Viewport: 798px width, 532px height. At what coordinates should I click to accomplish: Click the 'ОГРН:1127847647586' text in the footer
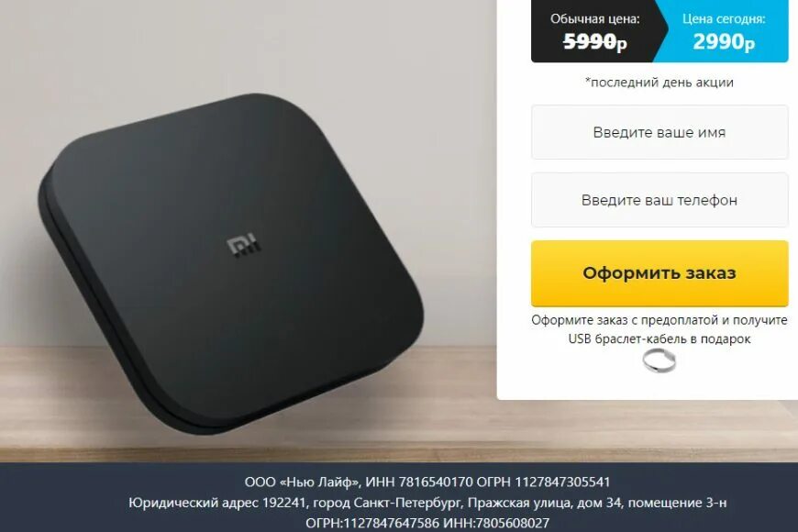pos(372,523)
